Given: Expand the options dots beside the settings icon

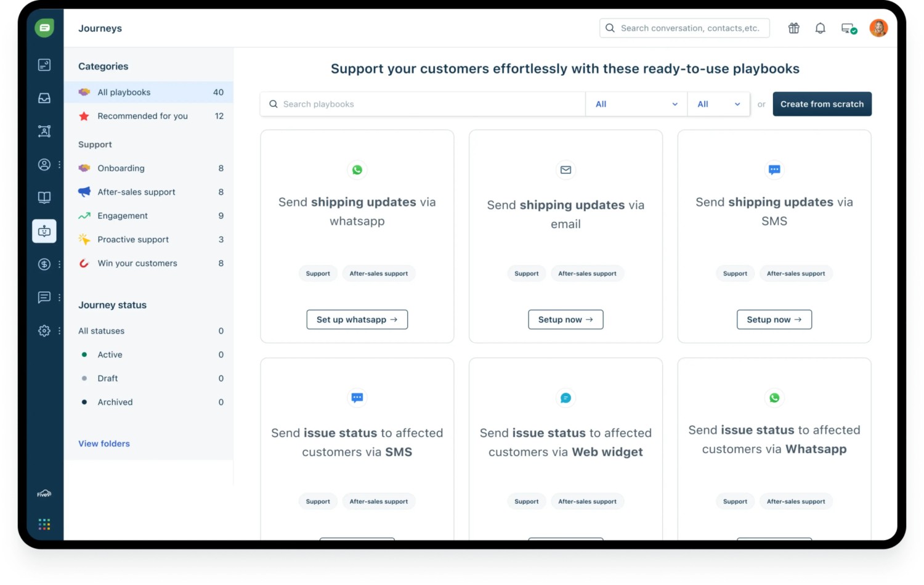Looking at the screenshot, I should point(59,331).
